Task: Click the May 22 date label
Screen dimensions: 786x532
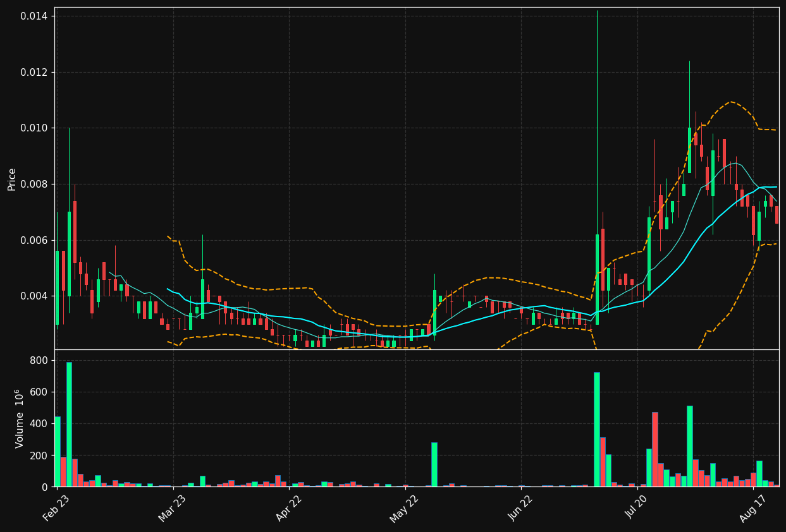Action: pos(405,507)
